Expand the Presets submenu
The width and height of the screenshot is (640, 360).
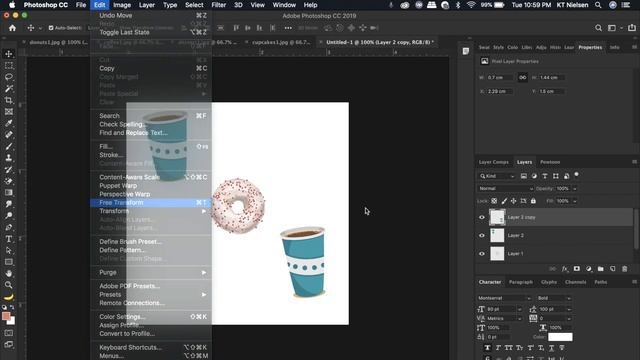coord(151,294)
